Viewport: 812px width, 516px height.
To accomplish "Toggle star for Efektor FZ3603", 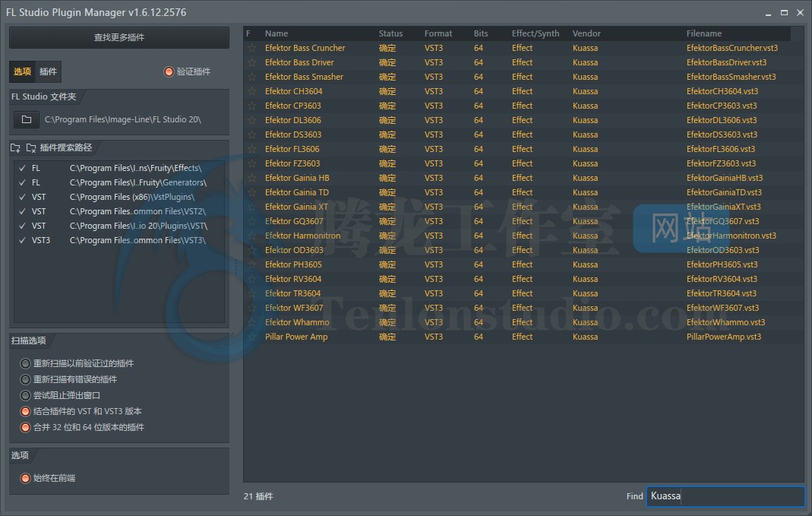I will [x=251, y=163].
